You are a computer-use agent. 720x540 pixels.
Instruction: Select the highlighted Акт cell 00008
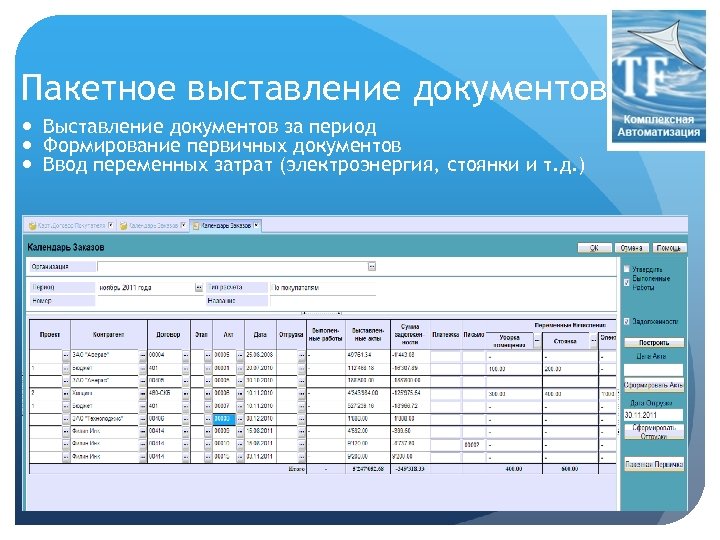224,419
